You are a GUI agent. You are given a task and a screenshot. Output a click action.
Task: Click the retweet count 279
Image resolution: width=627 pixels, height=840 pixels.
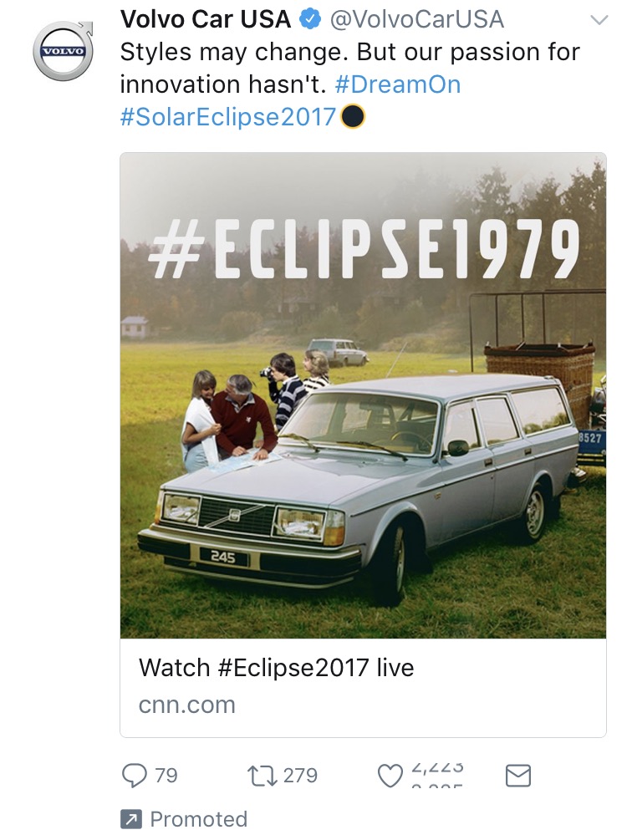pos(300,776)
